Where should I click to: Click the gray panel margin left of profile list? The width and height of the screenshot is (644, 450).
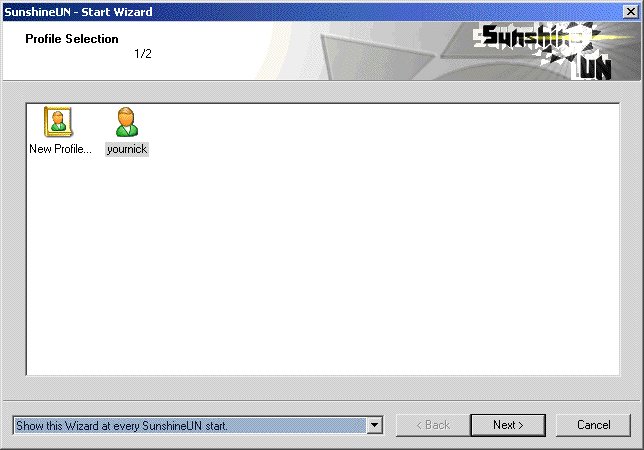14,238
